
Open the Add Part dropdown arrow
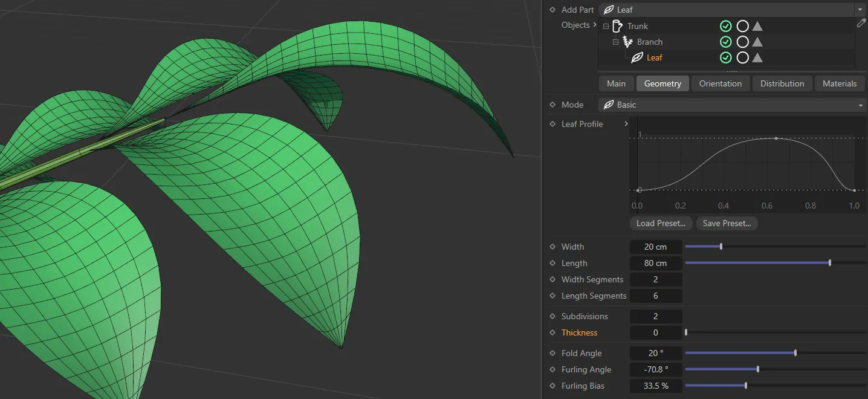pyautogui.click(x=860, y=10)
